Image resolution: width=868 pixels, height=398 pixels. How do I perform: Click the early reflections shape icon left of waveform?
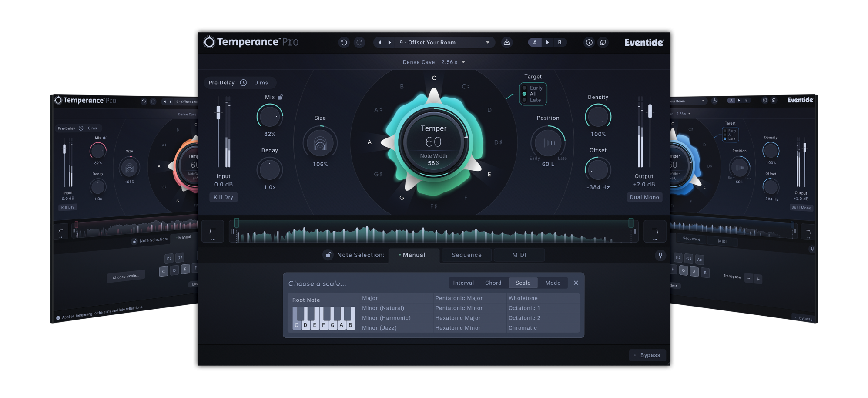point(212,231)
